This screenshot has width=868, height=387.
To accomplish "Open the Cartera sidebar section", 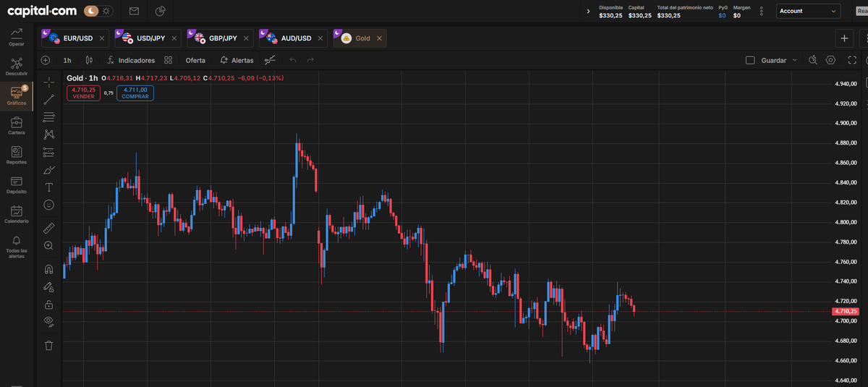I will pos(16,126).
